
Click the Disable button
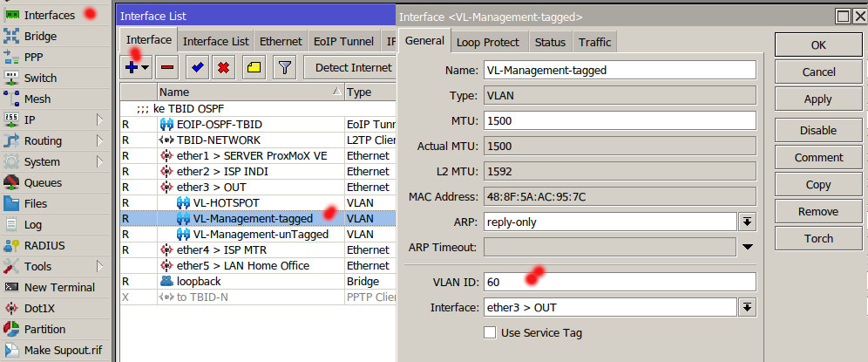pos(818,130)
